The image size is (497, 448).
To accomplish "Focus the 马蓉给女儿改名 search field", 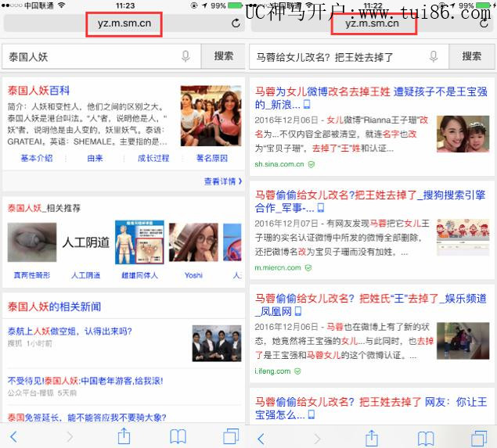I will [349, 56].
